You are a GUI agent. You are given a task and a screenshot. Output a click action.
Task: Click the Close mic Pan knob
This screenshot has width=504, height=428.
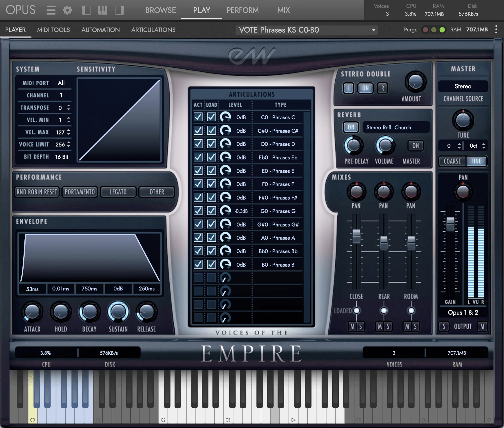(x=356, y=192)
